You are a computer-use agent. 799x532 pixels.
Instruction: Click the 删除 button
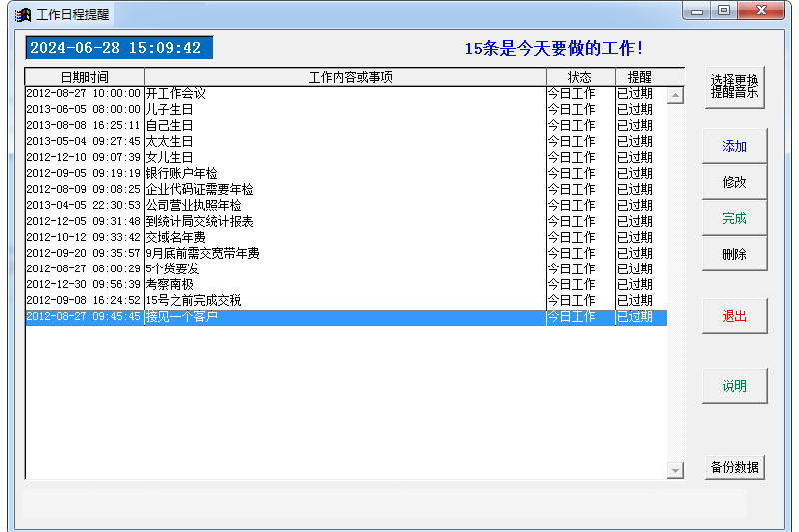(x=734, y=254)
